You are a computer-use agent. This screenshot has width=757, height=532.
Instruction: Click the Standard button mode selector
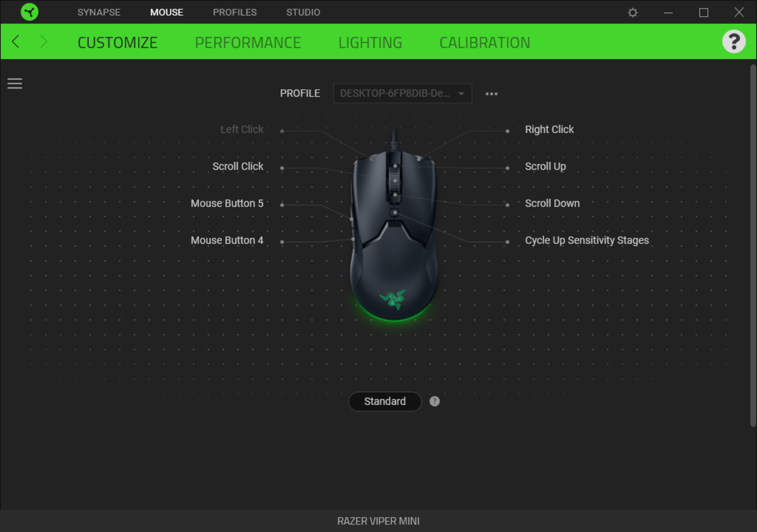(384, 401)
